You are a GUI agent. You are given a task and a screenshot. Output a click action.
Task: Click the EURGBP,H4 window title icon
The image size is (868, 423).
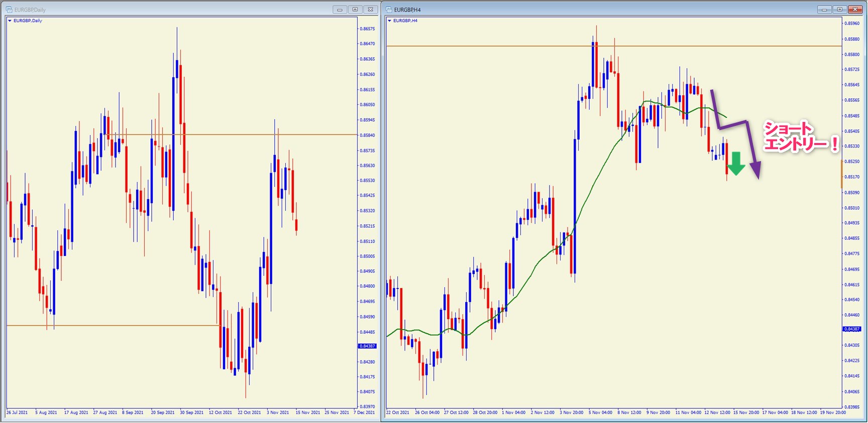pos(389,10)
